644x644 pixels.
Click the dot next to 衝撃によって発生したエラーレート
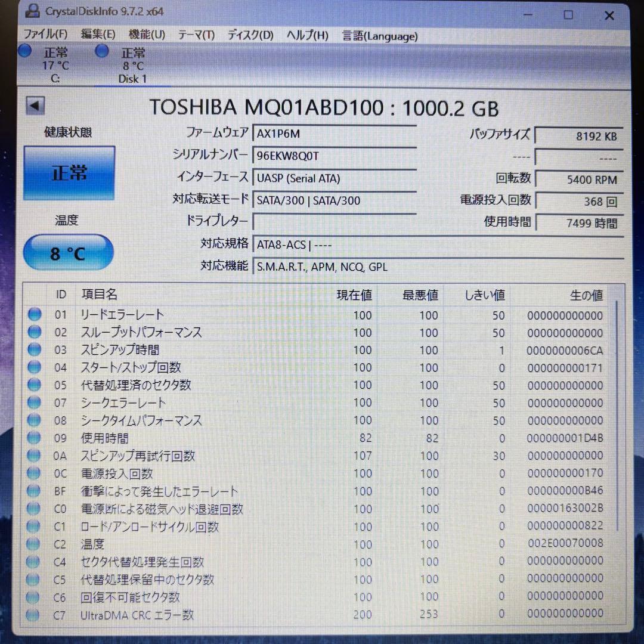click(x=34, y=491)
